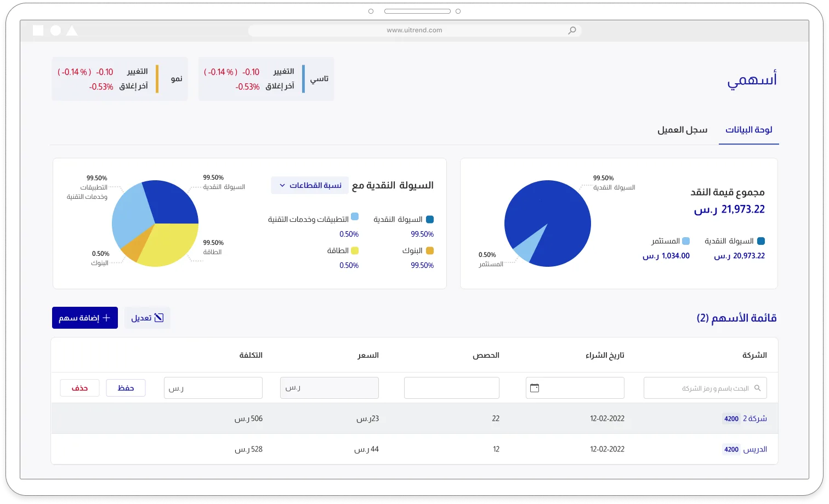Click the company name search input field
This screenshot has width=829, height=504.
coord(705,388)
